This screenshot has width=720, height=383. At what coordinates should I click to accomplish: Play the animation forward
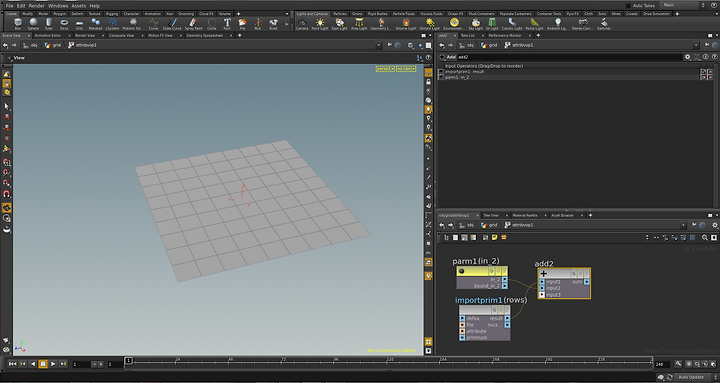point(53,364)
